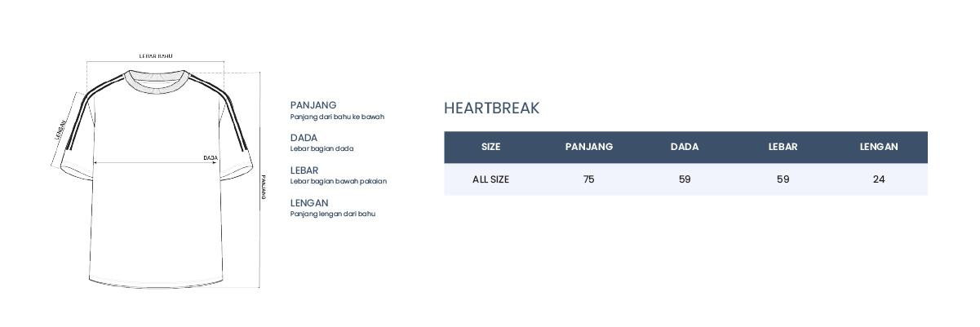Select the LEBAR heading in the legend

pyautogui.click(x=305, y=170)
